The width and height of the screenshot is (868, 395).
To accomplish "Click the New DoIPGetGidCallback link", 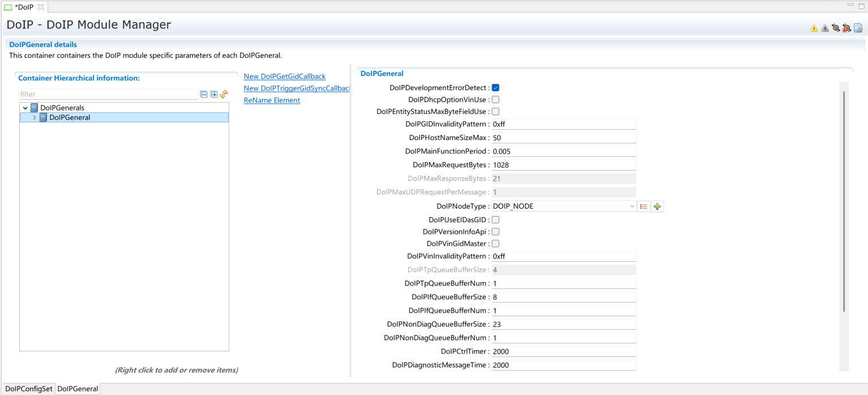I will tap(284, 77).
